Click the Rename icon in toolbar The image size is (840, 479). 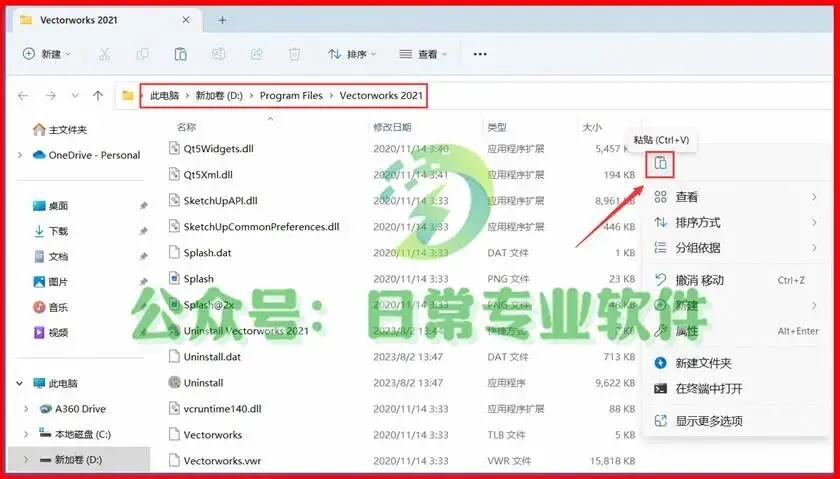tap(218, 54)
